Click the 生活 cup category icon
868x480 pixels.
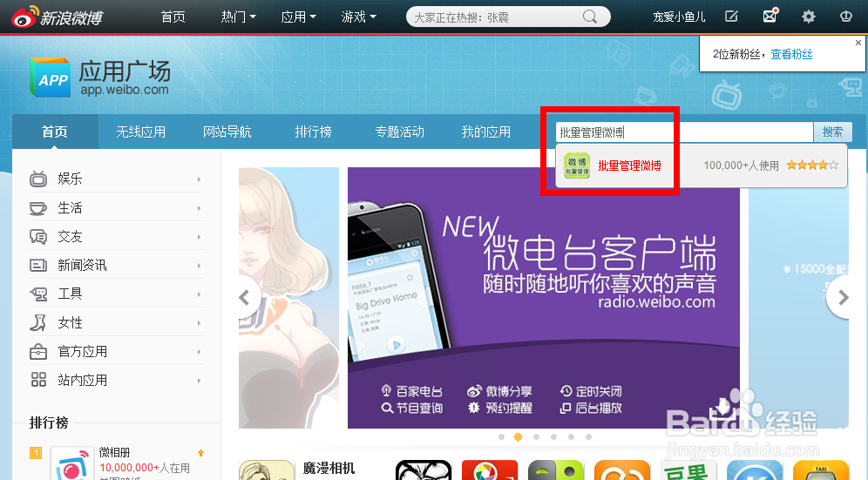coord(38,208)
